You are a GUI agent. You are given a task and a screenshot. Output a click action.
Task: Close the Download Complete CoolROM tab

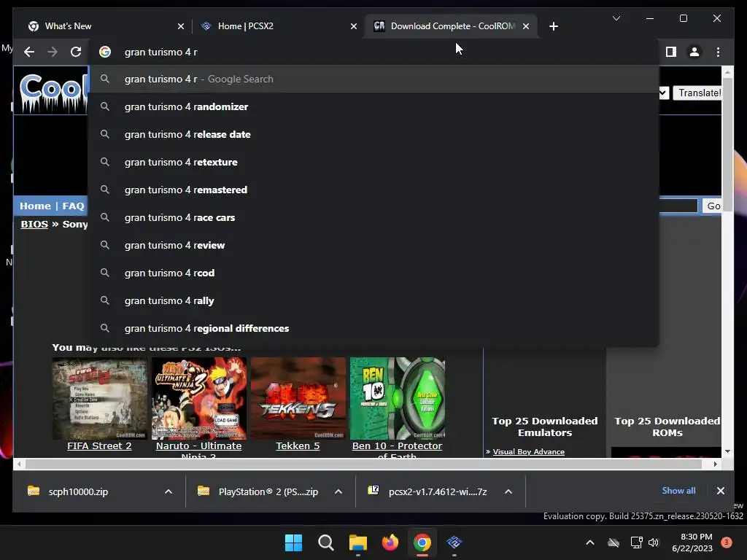526,26
